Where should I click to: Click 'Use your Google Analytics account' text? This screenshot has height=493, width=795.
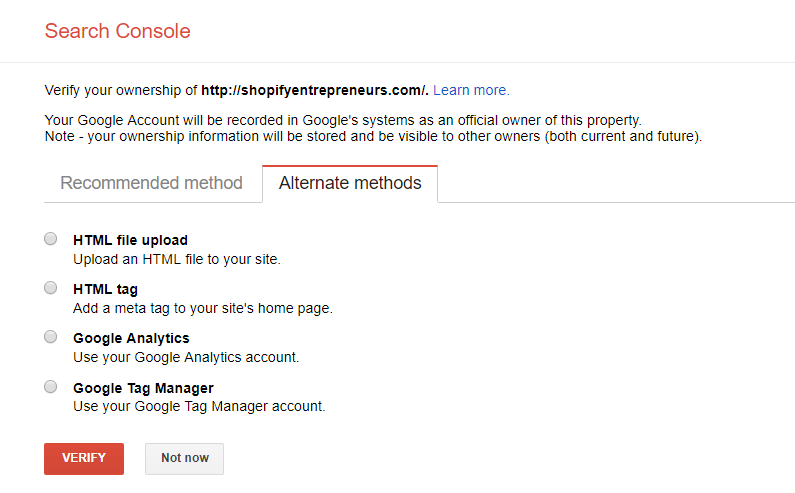(186, 357)
